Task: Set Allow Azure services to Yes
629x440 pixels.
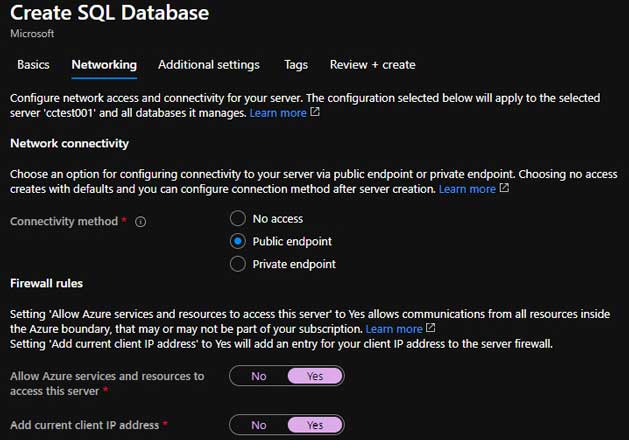Action: [x=315, y=376]
